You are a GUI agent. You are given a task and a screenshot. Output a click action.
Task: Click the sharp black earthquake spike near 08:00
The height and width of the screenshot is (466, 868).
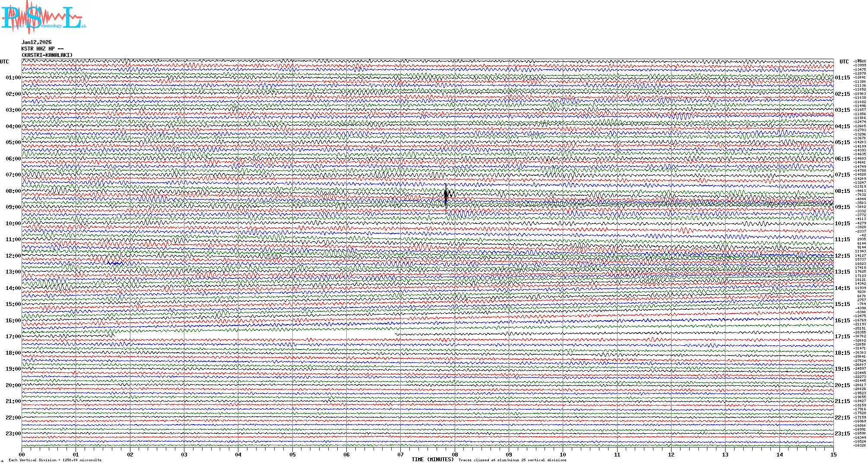(x=446, y=195)
